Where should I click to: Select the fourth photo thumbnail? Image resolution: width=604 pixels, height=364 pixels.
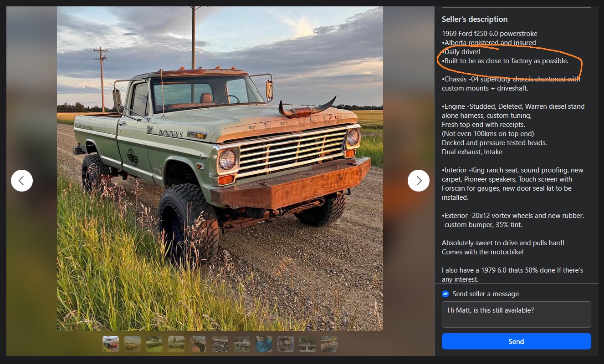tap(176, 344)
